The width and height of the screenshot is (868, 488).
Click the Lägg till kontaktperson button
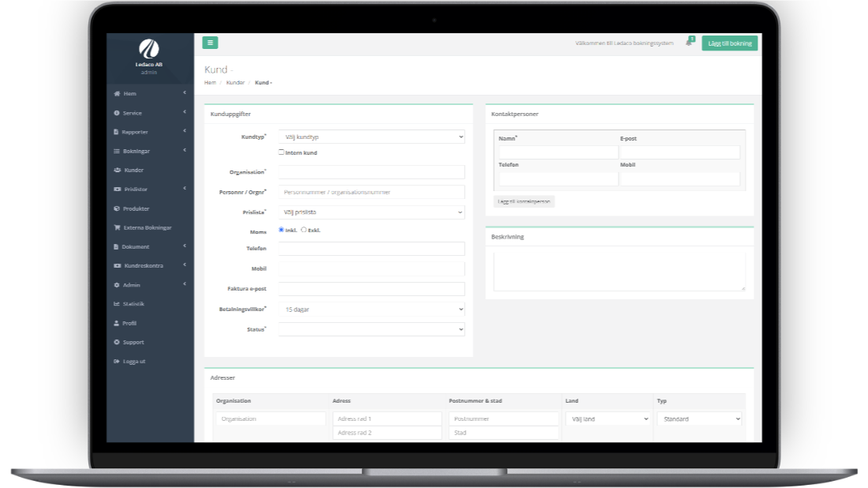coord(524,201)
